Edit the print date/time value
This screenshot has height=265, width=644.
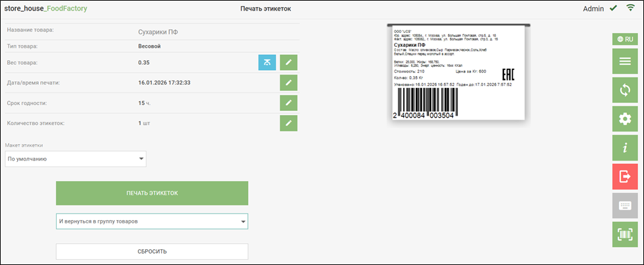(x=289, y=83)
